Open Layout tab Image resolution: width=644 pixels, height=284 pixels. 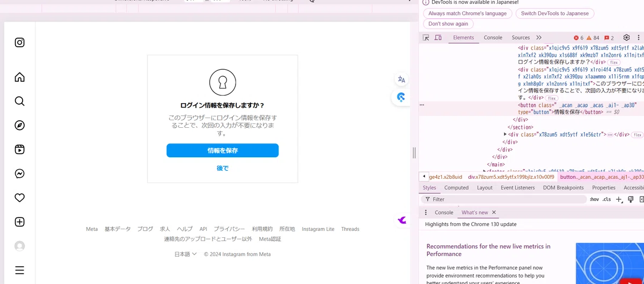click(x=485, y=188)
